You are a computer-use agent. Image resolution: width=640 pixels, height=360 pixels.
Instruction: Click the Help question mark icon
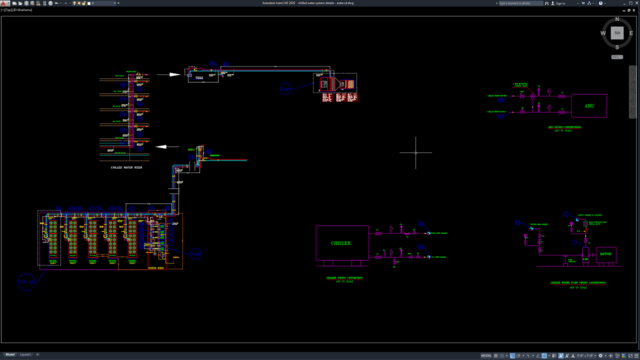(600, 3)
